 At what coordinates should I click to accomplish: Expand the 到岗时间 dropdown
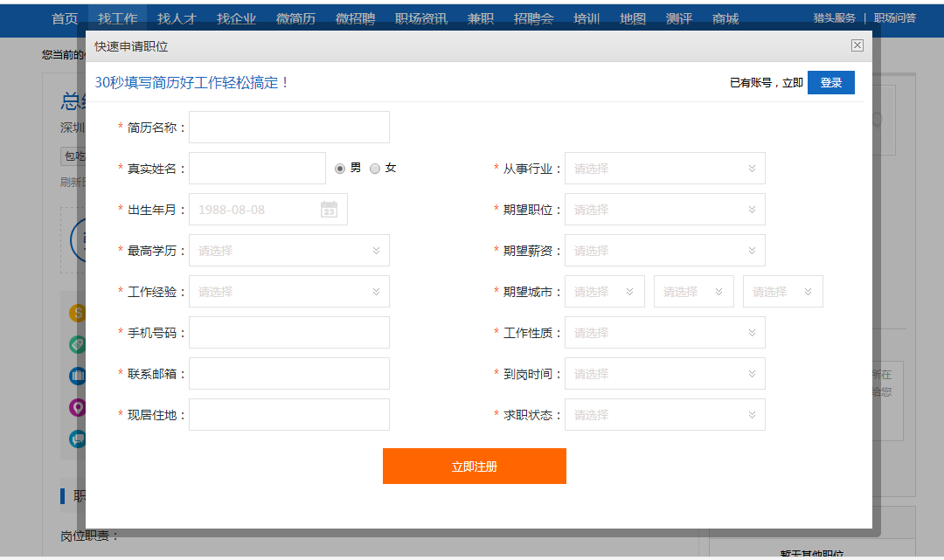pyautogui.click(x=664, y=374)
